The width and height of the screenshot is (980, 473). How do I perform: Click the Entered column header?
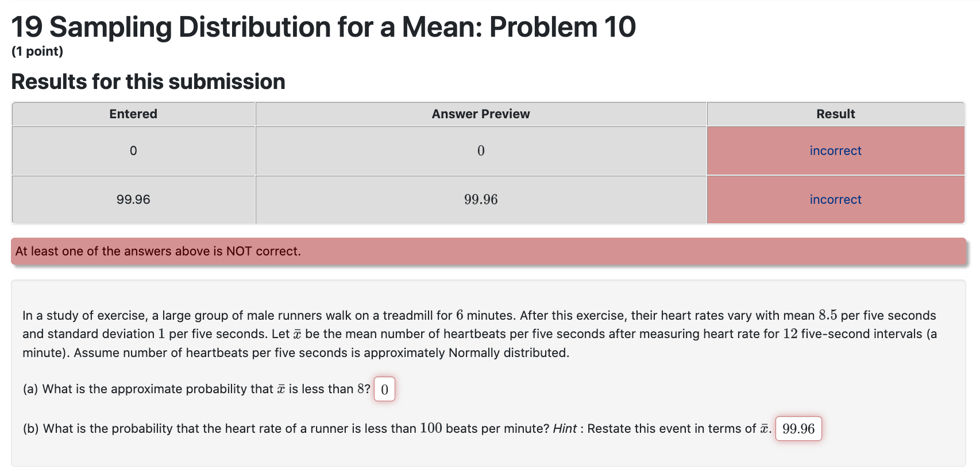click(133, 114)
